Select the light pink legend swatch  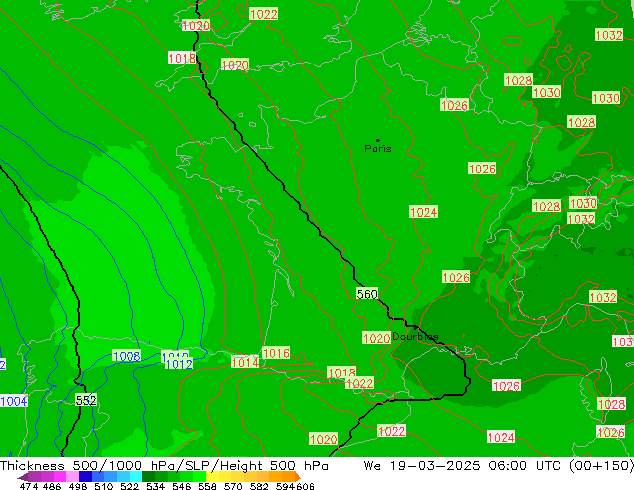pos(72,476)
